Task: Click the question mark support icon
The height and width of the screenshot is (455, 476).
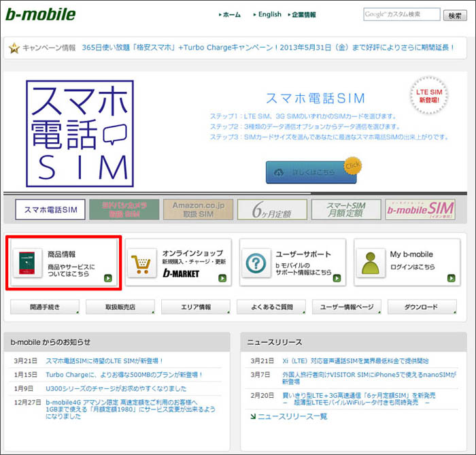Action: (256, 263)
